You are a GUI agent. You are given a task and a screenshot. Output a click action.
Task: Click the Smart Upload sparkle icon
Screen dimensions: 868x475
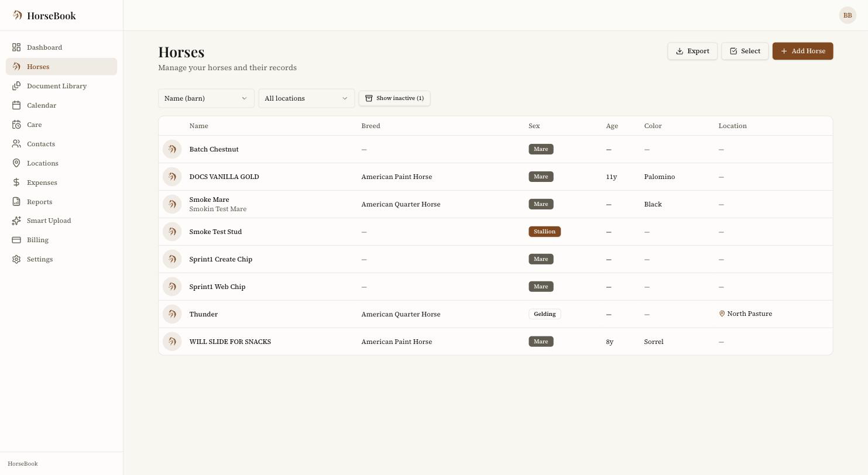click(x=16, y=221)
